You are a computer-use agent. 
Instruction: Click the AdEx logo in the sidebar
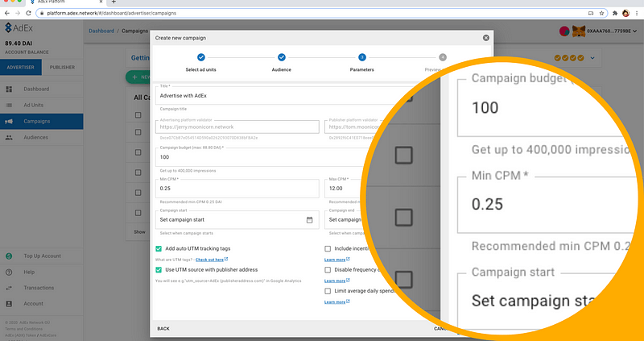coord(19,28)
